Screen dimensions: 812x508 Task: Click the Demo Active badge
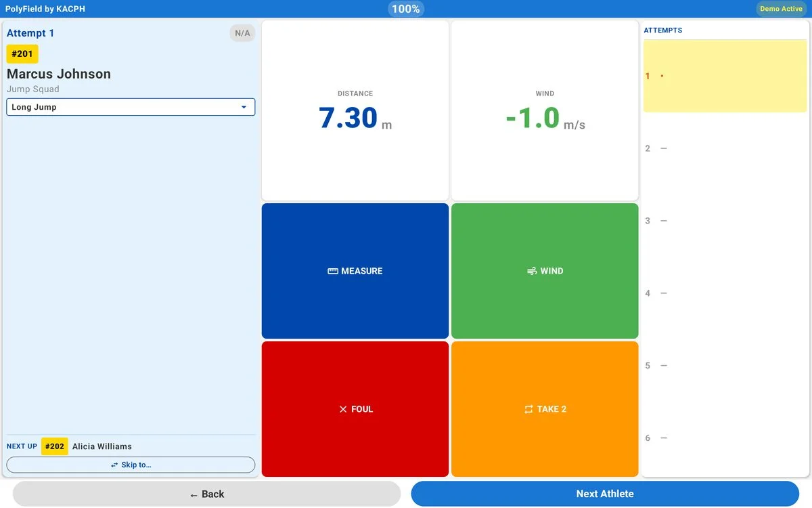coord(781,9)
